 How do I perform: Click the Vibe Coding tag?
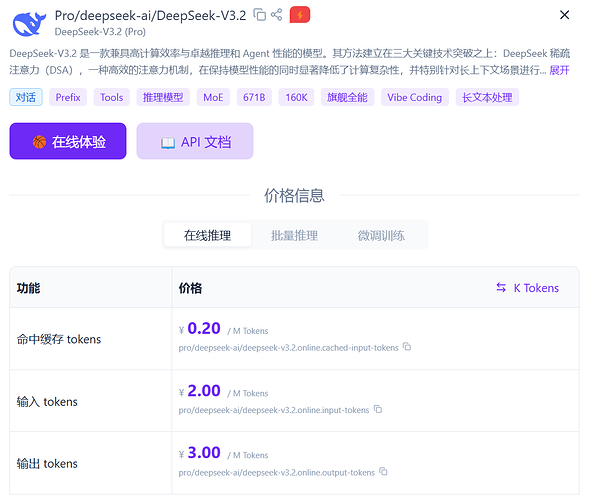(x=415, y=97)
